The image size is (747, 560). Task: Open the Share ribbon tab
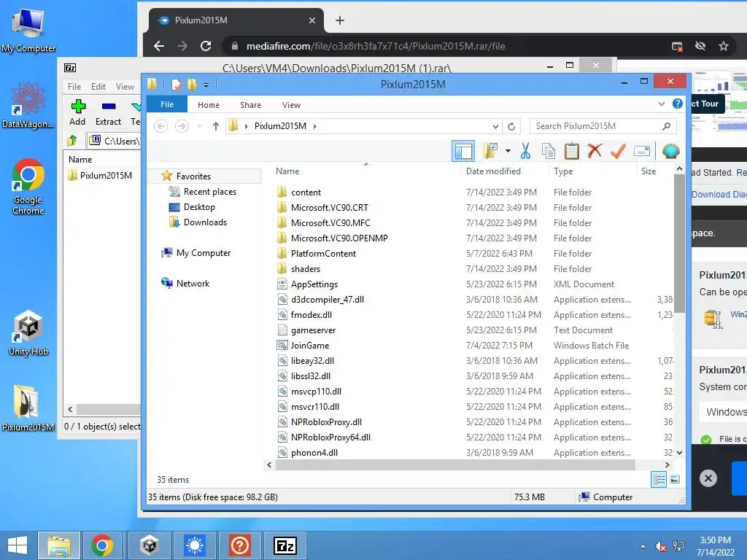click(x=251, y=105)
